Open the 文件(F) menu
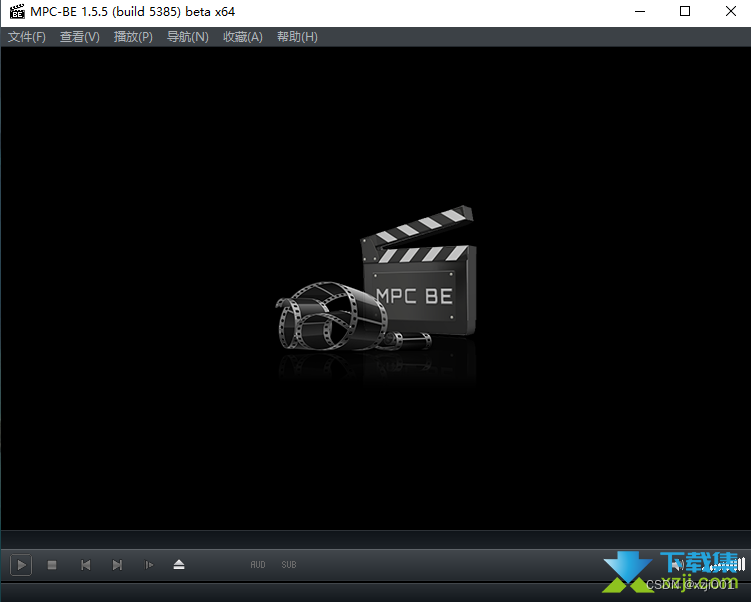Image resolution: width=751 pixels, height=602 pixels. tap(27, 37)
